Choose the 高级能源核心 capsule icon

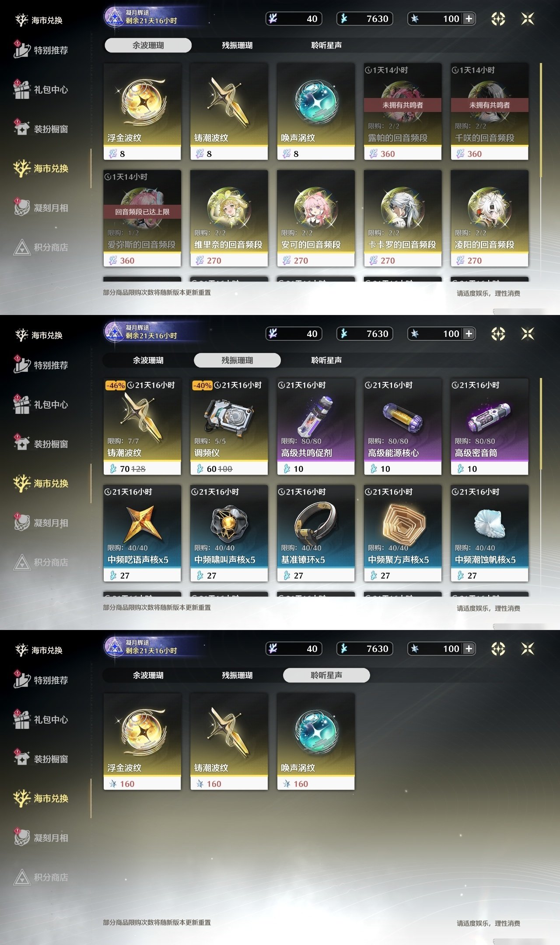pyautogui.click(x=402, y=416)
